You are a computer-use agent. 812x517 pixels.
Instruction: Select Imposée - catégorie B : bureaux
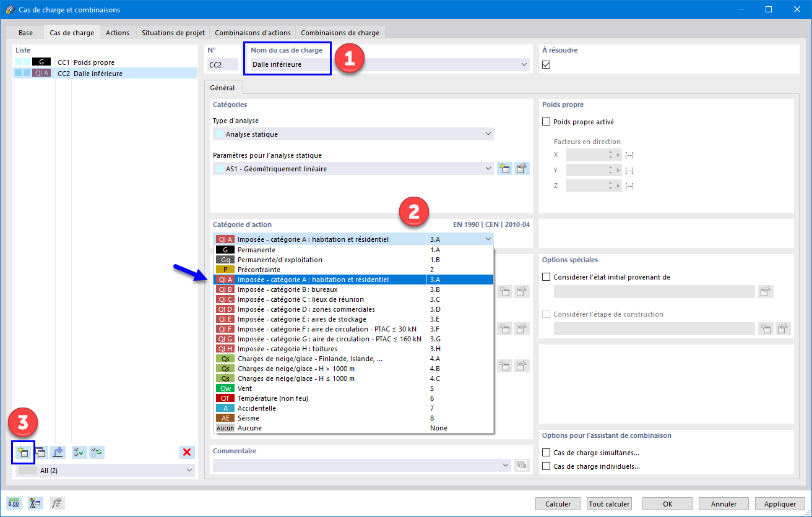coord(353,289)
